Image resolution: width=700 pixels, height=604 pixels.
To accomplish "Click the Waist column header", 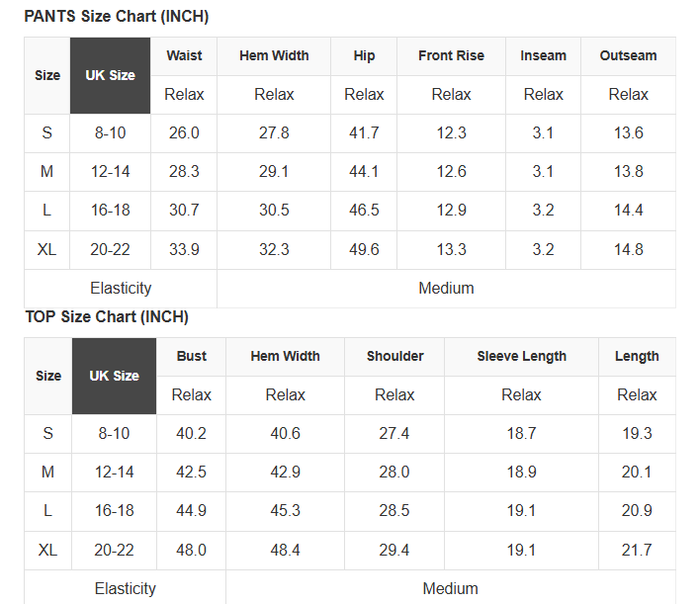I will (184, 56).
